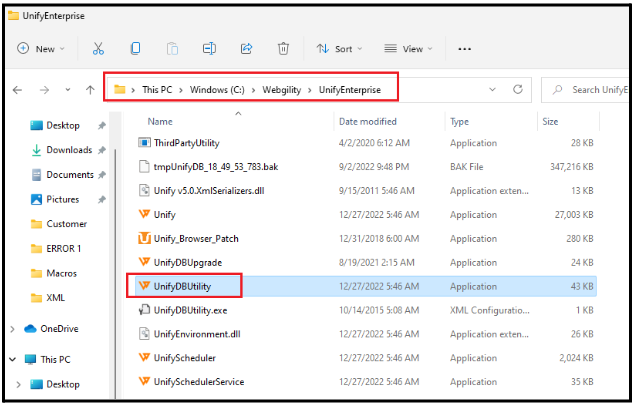Open the See more ellipsis menu
The width and height of the screenshot is (633, 404).
[x=464, y=48]
